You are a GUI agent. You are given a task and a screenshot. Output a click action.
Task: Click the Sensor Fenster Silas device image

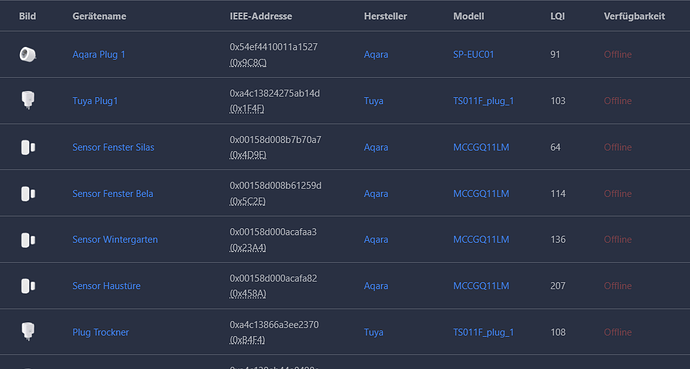pyautogui.click(x=28, y=147)
